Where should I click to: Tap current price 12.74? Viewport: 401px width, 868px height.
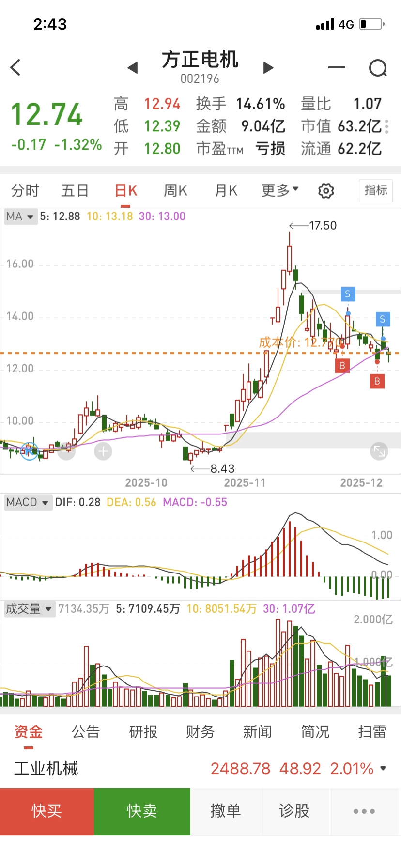[46, 115]
